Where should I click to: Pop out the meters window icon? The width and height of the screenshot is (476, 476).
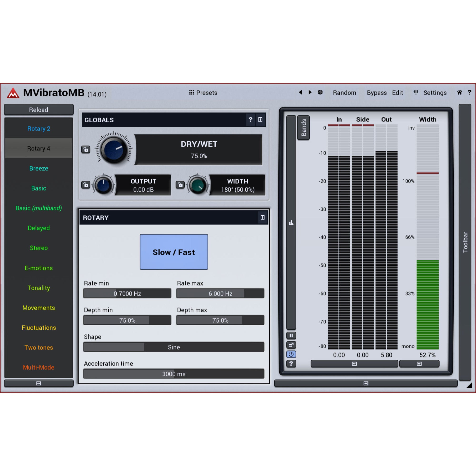point(291,345)
